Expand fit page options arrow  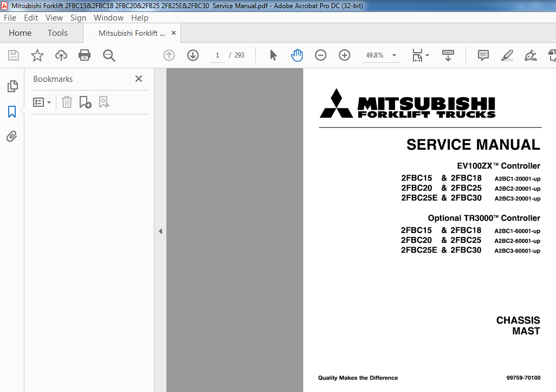click(x=427, y=55)
